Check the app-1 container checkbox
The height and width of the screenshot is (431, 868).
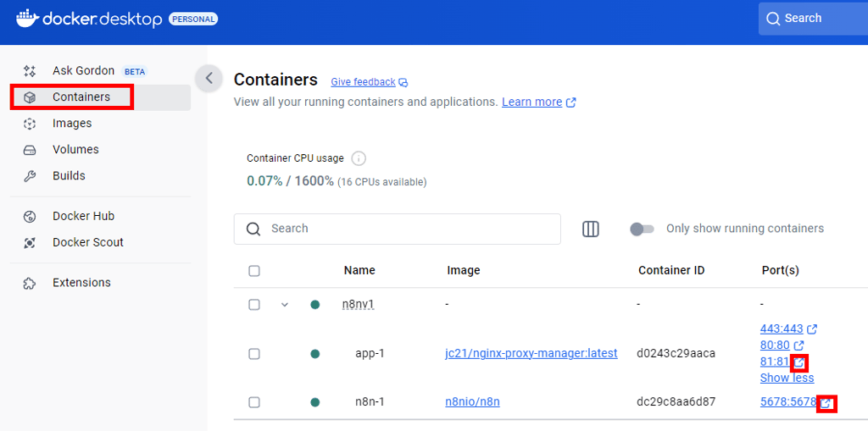(x=254, y=354)
